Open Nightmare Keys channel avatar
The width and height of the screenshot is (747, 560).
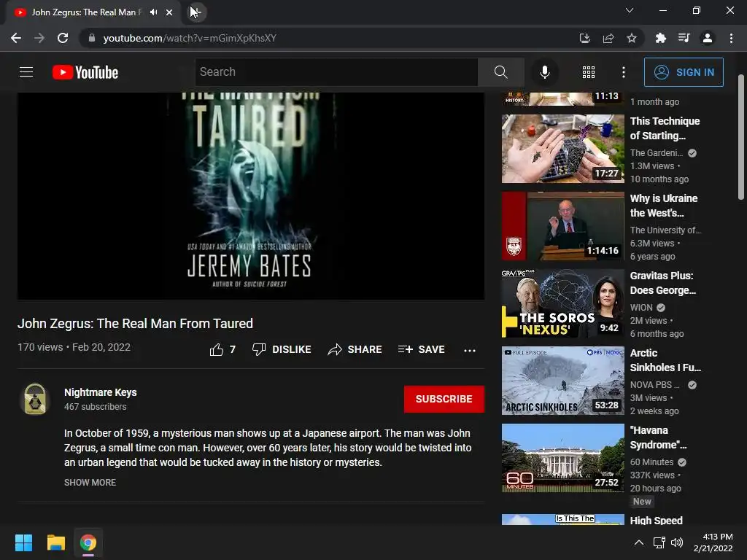pyautogui.click(x=35, y=399)
